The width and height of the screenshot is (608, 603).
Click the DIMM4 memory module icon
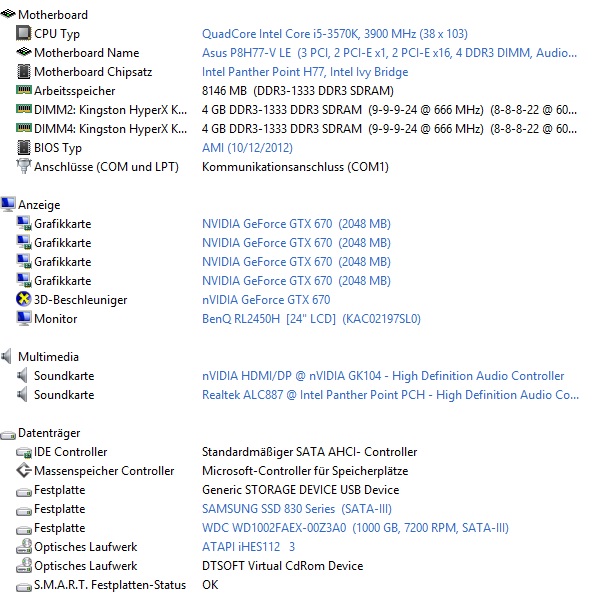coord(24,128)
